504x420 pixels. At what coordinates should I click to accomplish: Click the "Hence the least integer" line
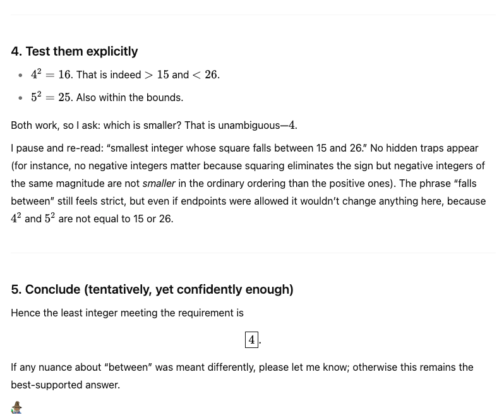click(x=127, y=313)
